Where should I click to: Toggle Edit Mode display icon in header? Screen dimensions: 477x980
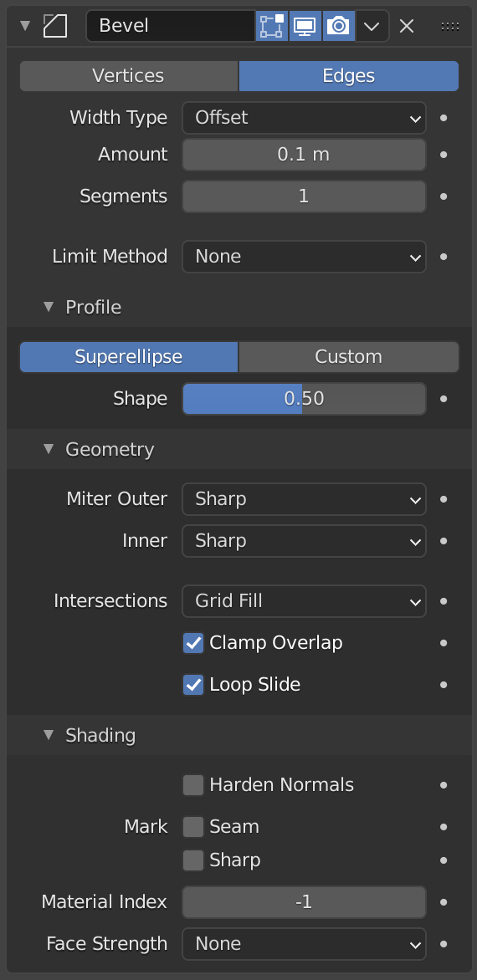[272, 26]
